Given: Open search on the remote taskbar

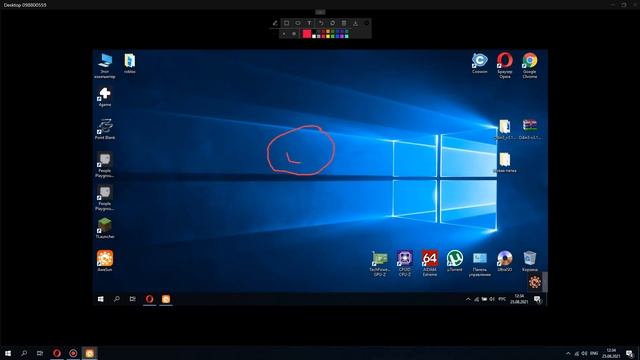Looking at the screenshot, I should [117, 299].
